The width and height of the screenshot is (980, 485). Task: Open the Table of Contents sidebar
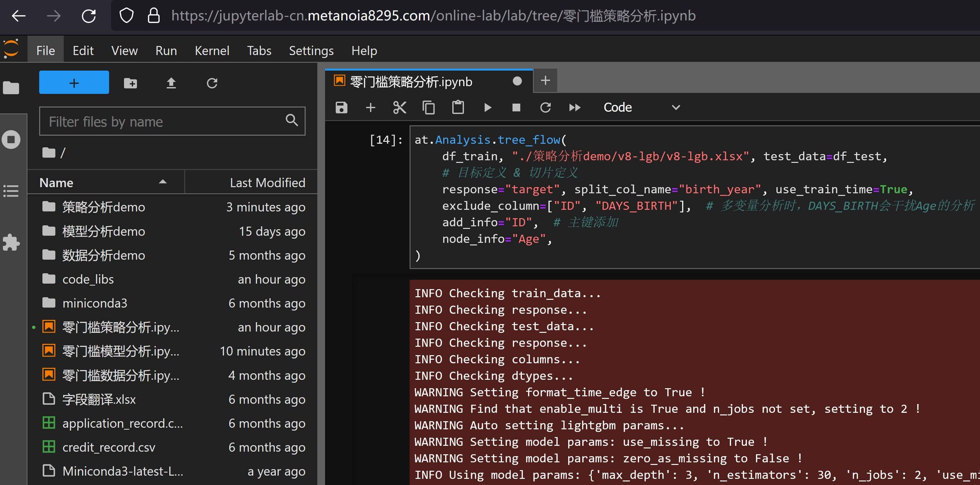pyautogui.click(x=11, y=191)
